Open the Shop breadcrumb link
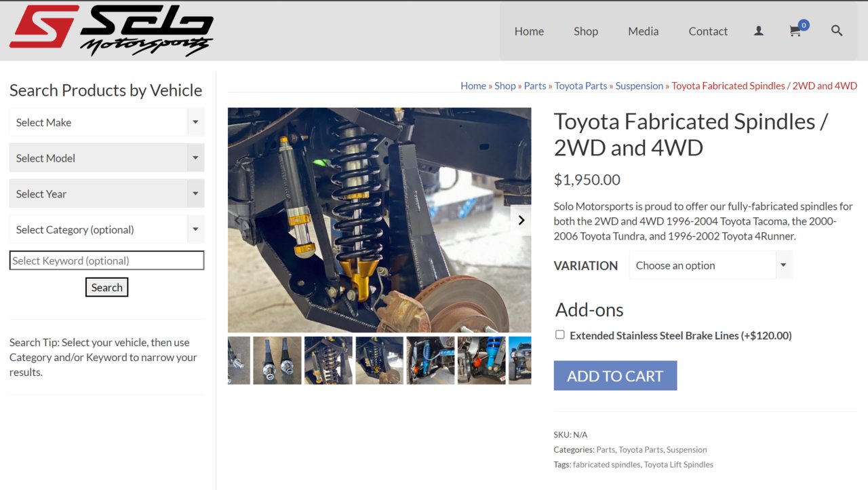The height and width of the screenshot is (490, 868). [505, 86]
